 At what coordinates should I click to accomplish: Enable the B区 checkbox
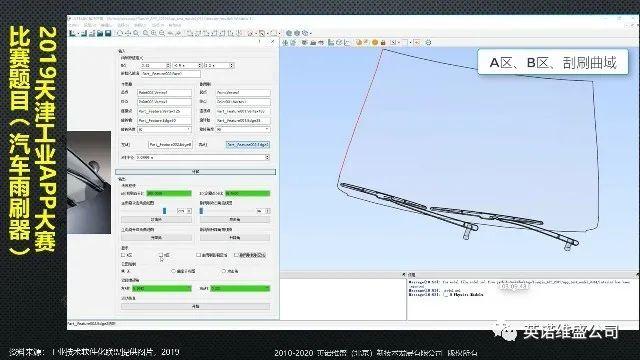click(161, 255)
